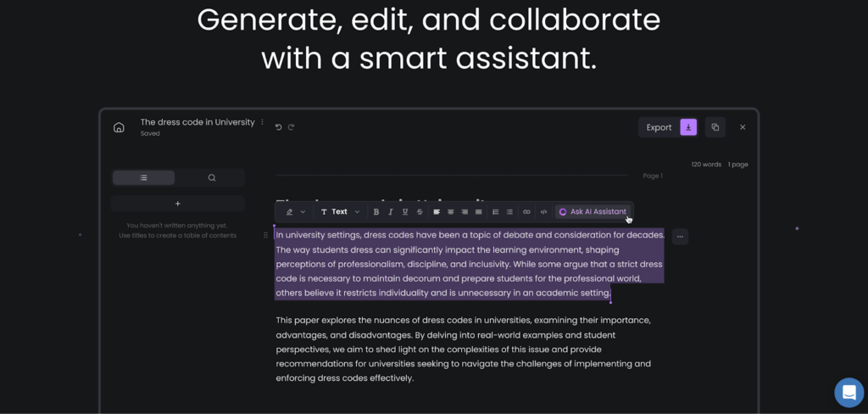Click the purple download icon

pyautogui.click(x=688, y=127)
